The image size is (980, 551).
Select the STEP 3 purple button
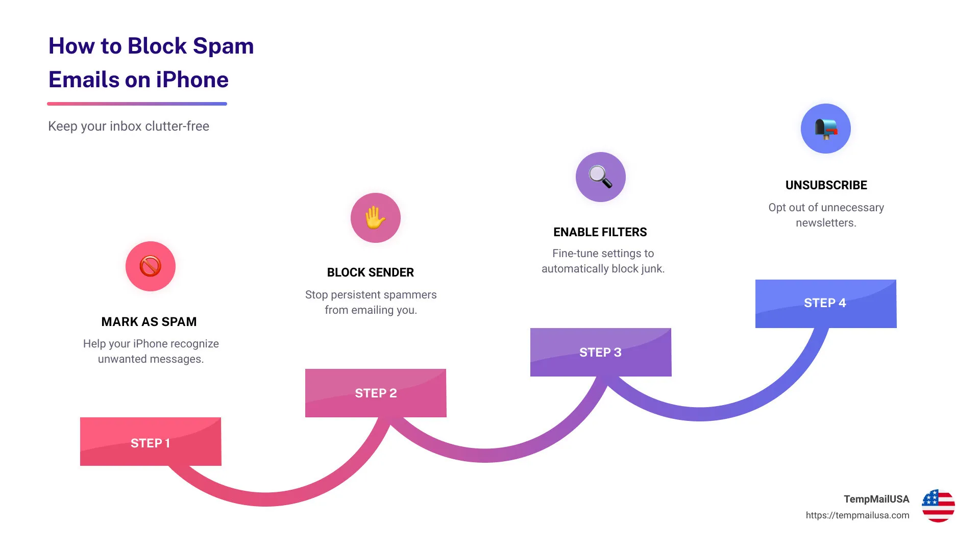pyautogui.click(x=600, y=351)
